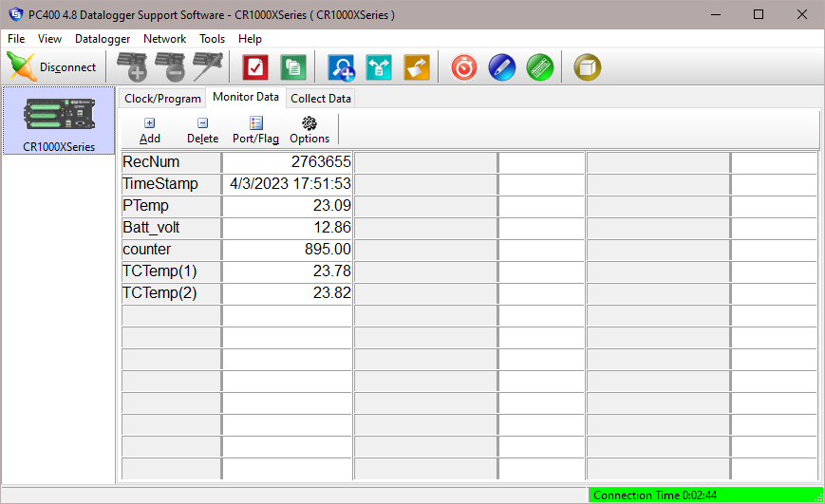Click the gold cube toolbar icon
Screen dimensions: 825x504
(587, 67)
